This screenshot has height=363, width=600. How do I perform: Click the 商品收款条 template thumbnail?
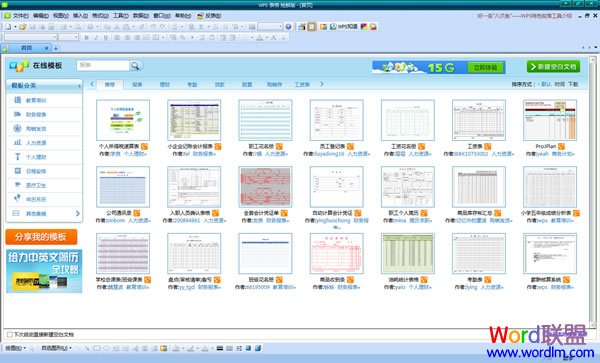click(336, 254)
